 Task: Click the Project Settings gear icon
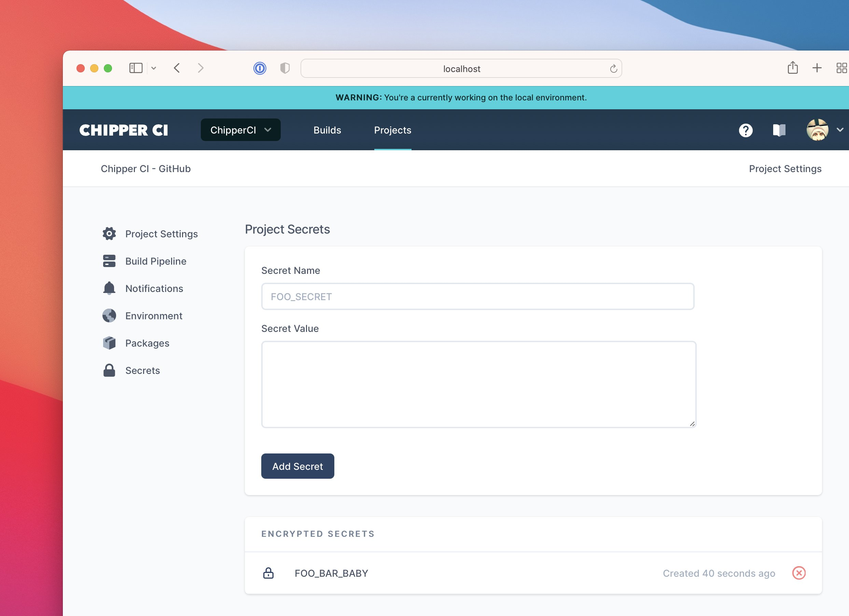(x=109, y=233)
